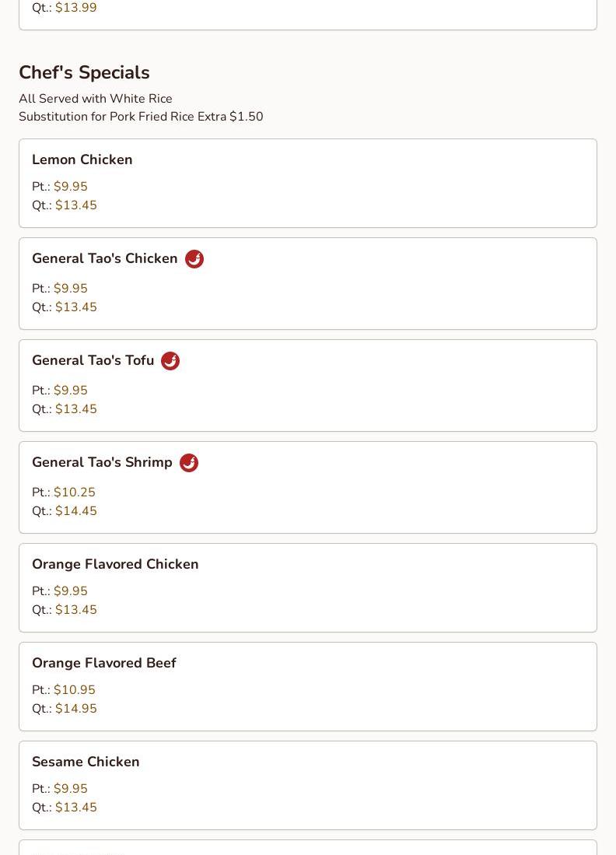Select General Tao's Shrimp quart price $14.45
Image resolution: width=616 pixels, height=855 pixels.
76,511
